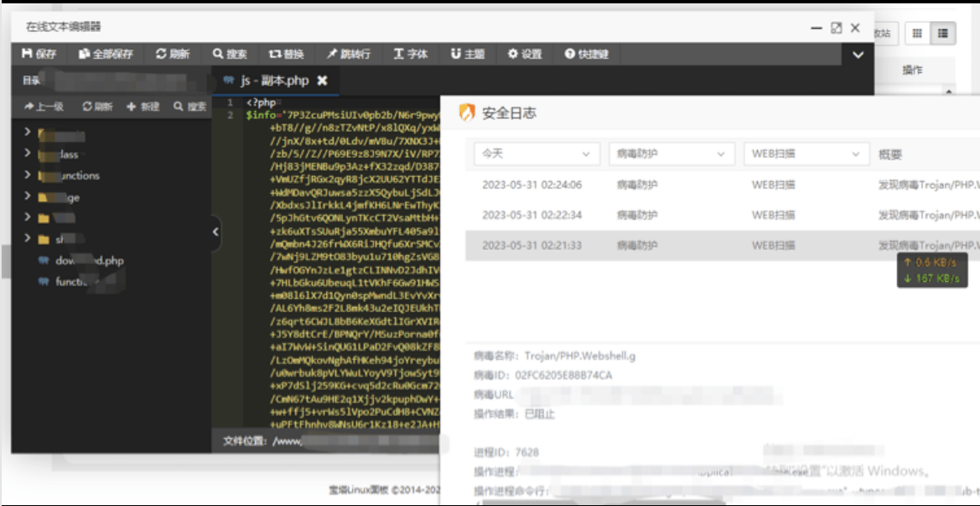Collapse the sidebar using the left-arrow handle
Screen dimensions: 980x506
pos(215,232)
